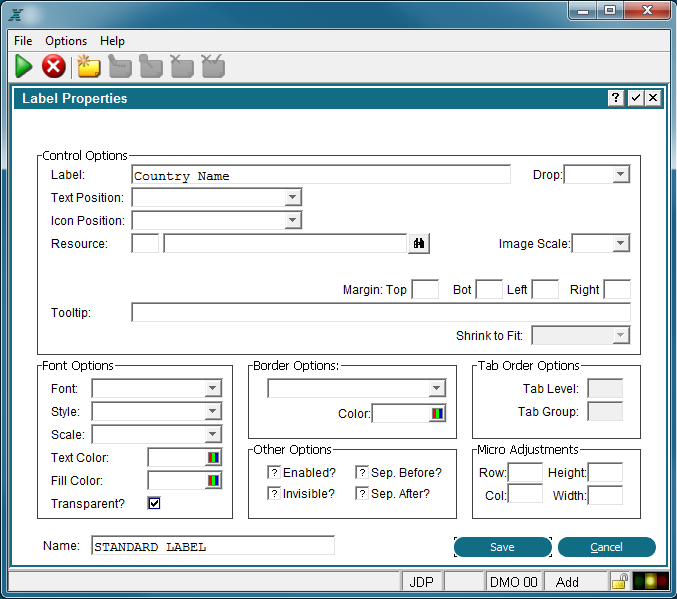Open the Text Position dropdown
This screenshot has height=599, width=677.
click(x=292, y=197)
